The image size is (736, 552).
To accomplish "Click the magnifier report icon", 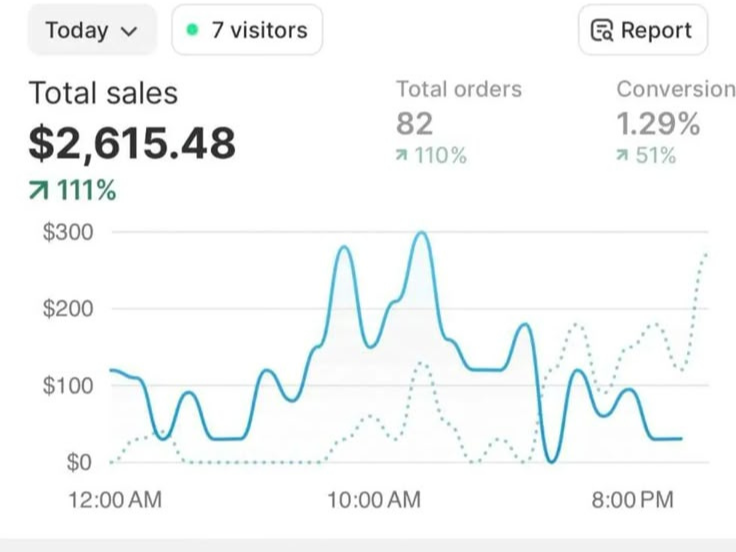I will (602, 31).
